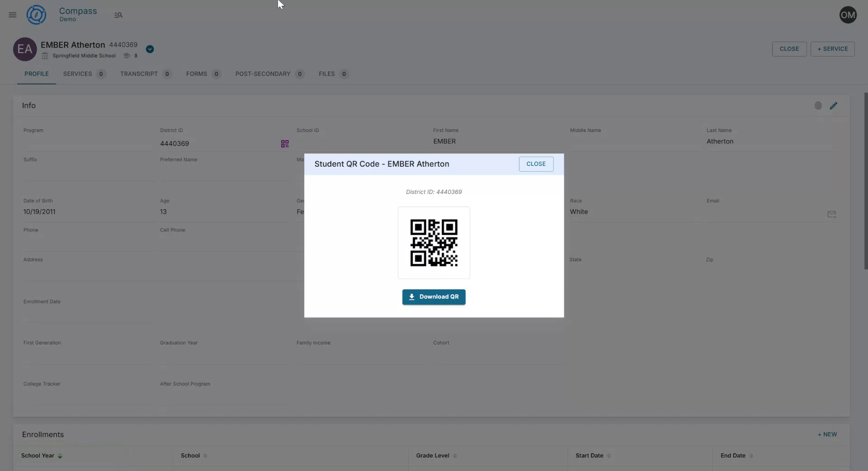Switch to the SERVICES tab
Image resolution: width=868 pixels, height=471 pixels.
[77, 74]
